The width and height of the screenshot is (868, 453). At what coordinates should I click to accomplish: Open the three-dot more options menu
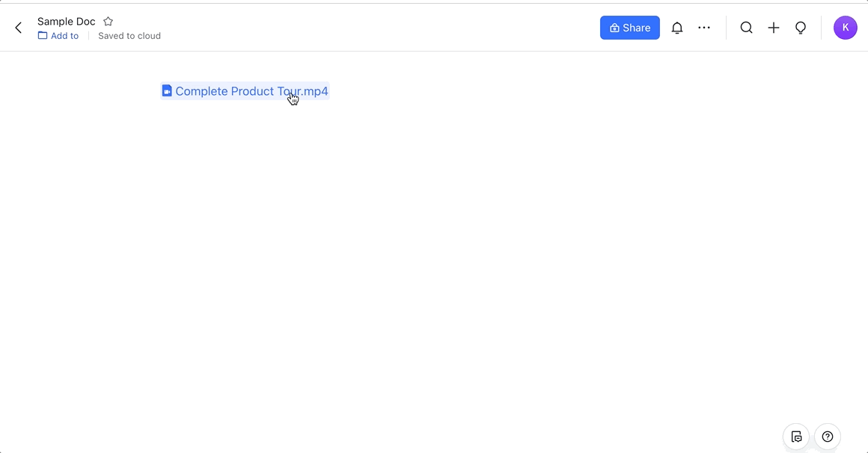tap(704, 28)
